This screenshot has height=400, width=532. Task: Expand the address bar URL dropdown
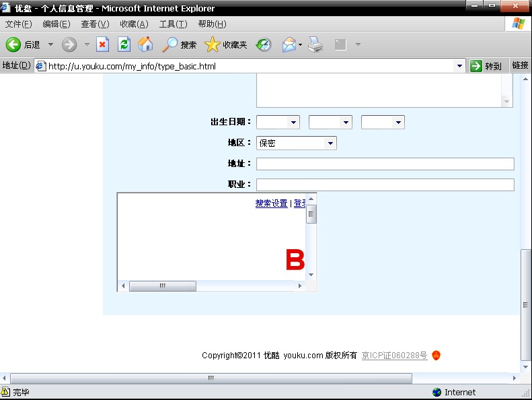click(459, 66)
